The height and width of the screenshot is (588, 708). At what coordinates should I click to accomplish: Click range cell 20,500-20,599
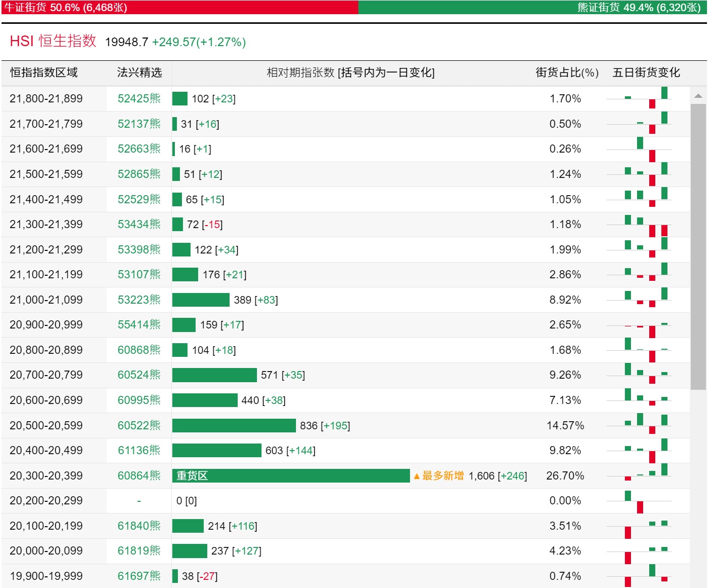pos(46,425)
